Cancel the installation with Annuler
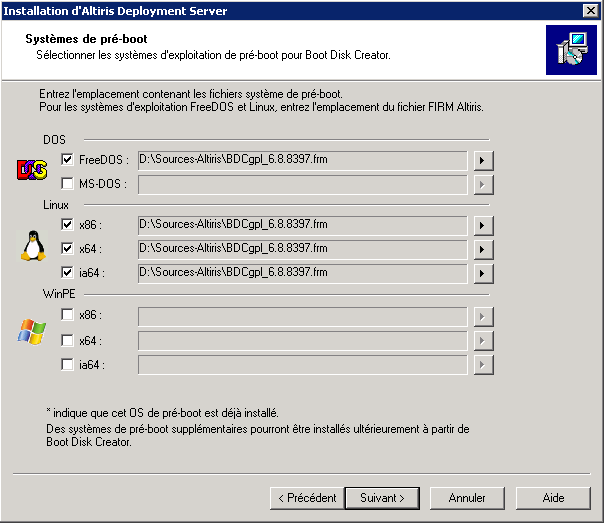This screenshot has width=604, height=523. pos(467,497)
